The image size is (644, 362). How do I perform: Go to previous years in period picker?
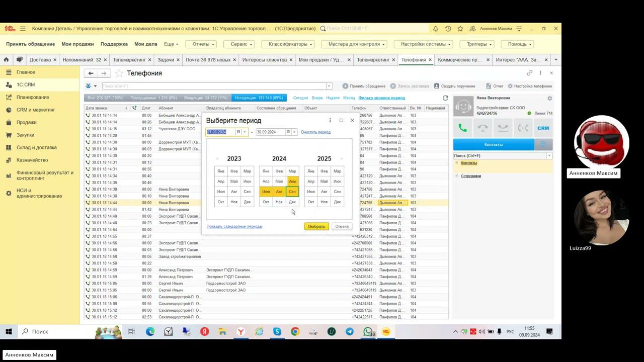tap(217, 159)
